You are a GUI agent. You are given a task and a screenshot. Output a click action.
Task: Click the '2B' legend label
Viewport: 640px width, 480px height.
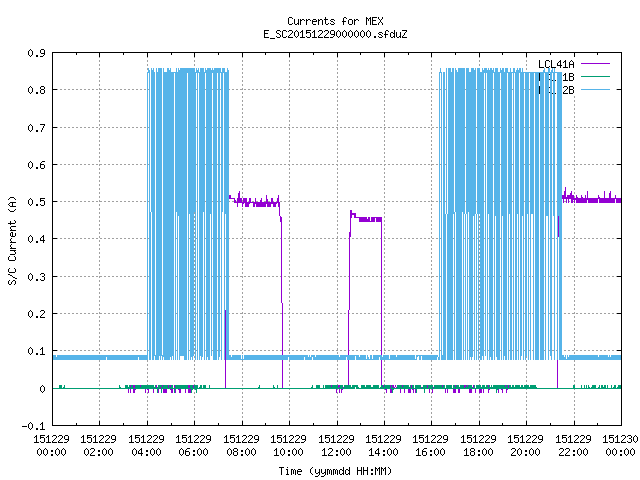click(568, 90)
